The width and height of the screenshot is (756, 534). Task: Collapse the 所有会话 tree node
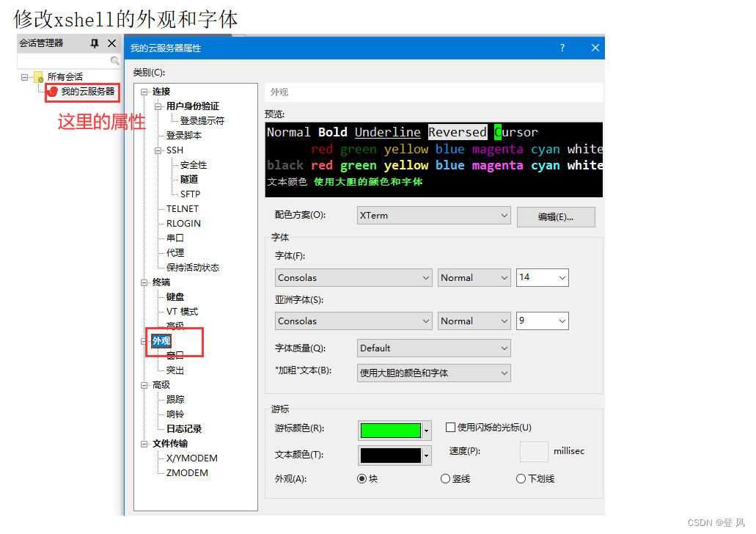point(24,77)
